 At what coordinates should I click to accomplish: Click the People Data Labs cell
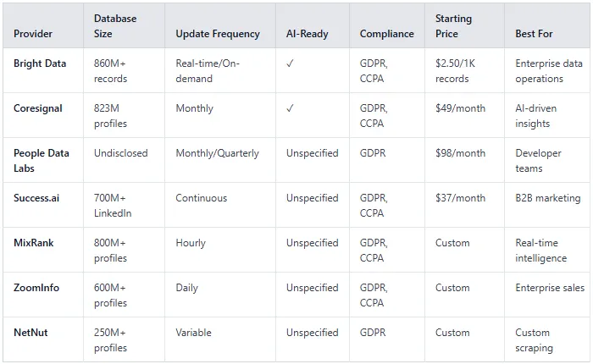pos(42,161)
